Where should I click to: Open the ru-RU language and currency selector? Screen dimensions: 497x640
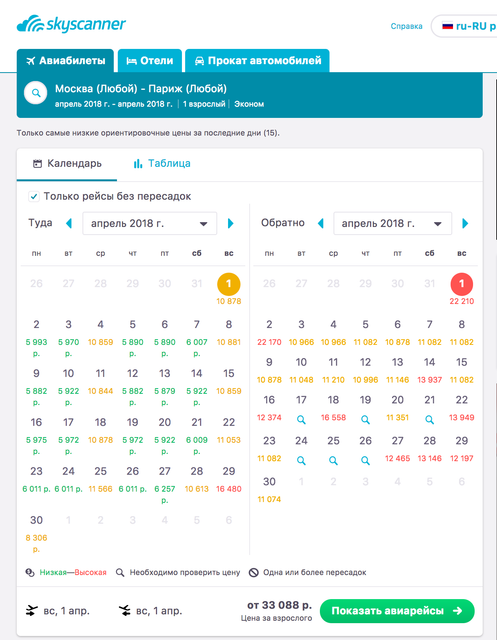coord(464,26)
